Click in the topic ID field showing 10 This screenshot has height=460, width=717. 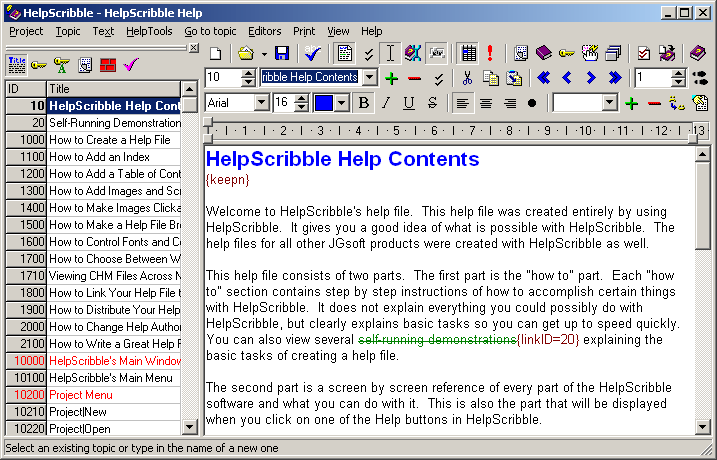(x=229, y=78)
